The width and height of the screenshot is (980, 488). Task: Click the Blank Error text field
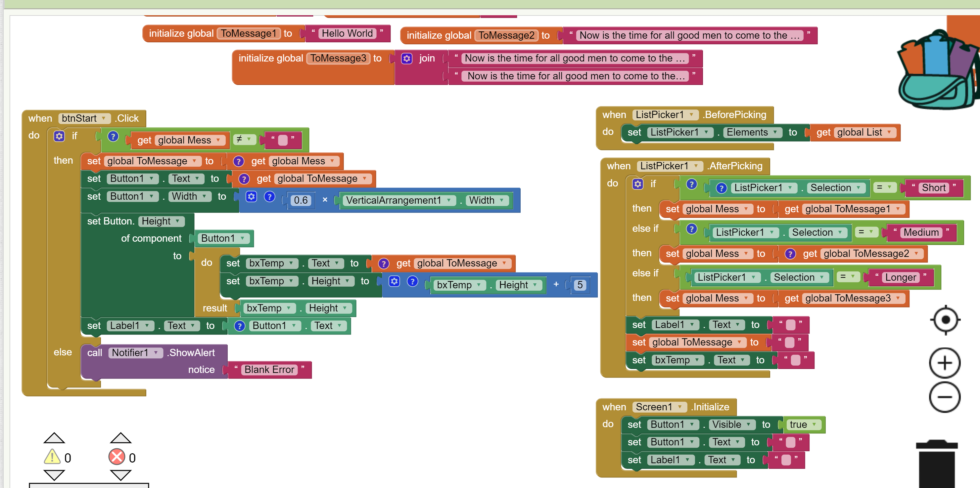coord(269,369)
